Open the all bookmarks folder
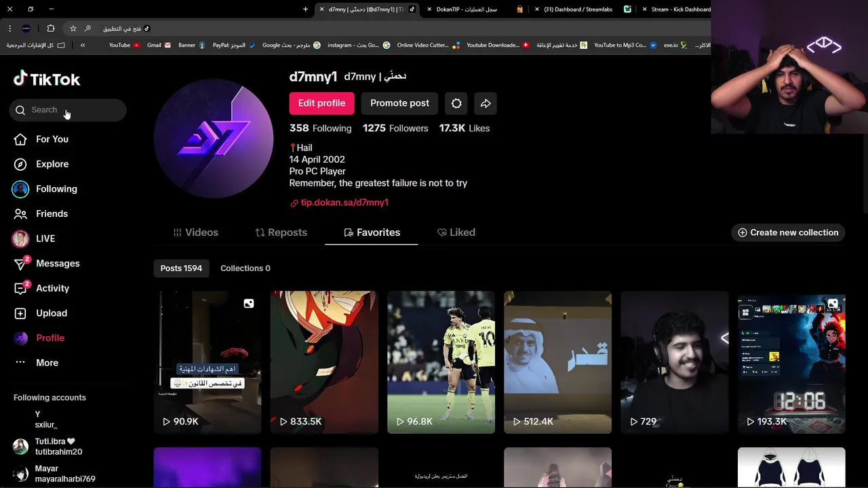The height and width of the screenshot is (488, 868). pyautogui.click(x=35, y=45)
